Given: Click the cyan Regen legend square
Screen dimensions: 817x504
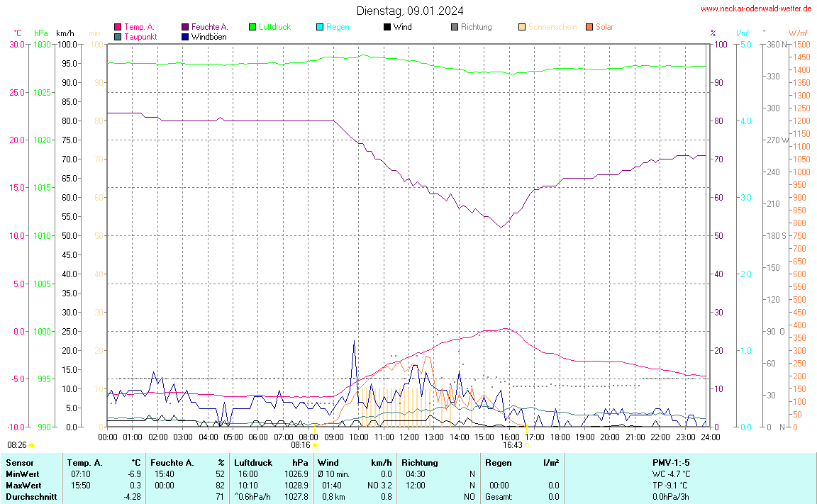Looking at the screenshot, I should tap(320, 27).
